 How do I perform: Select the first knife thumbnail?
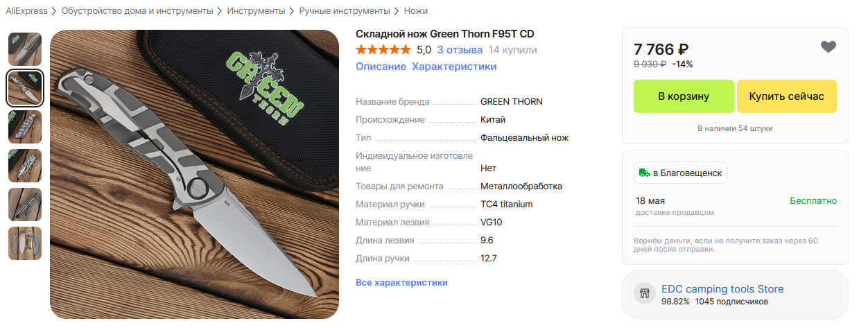click(x=25, y=49)
